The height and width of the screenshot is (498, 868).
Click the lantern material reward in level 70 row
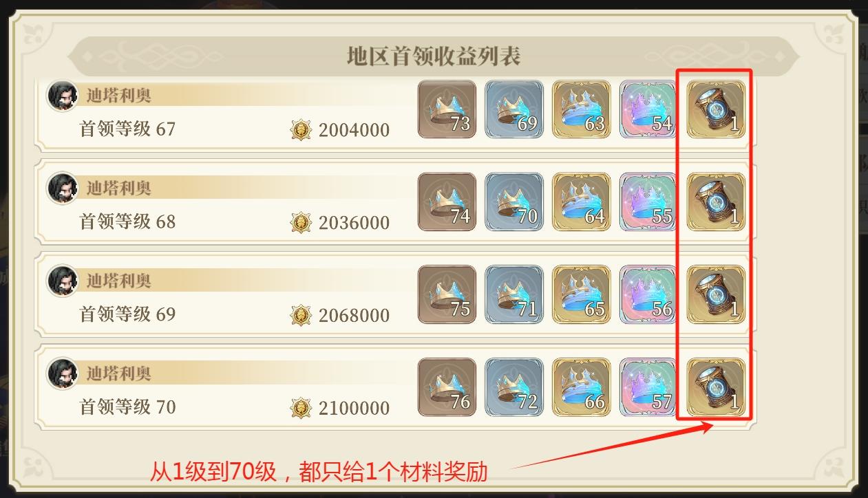click(x=716, y=387)
